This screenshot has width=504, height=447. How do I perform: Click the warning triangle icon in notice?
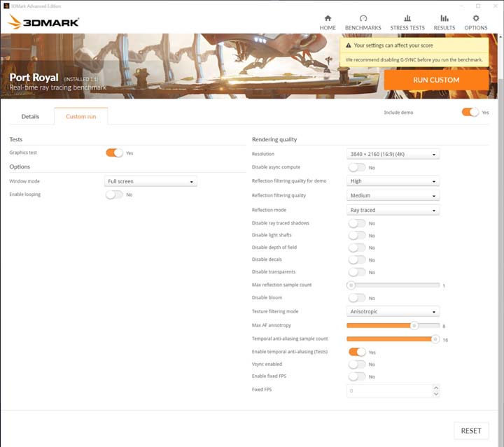pos(348,45)
